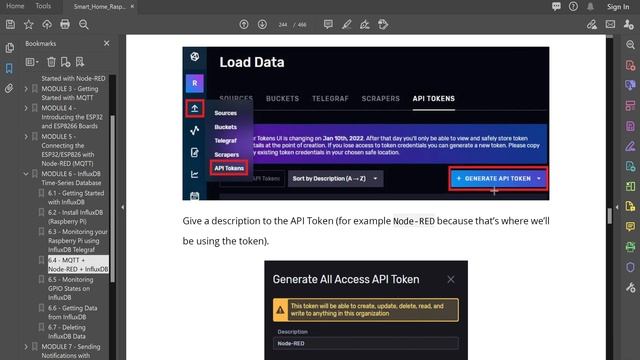Open the Find text magnifier

[x=84, y=24]
